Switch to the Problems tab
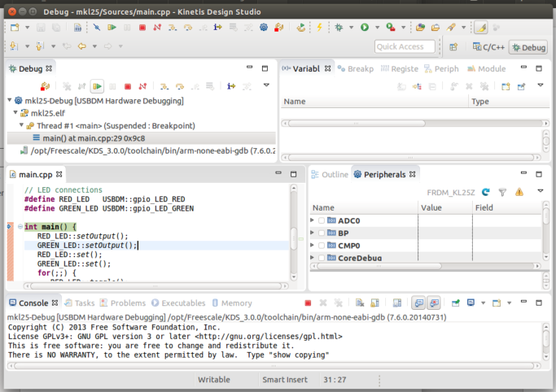The height and width of the screenshot is (392, 556). 123,303
